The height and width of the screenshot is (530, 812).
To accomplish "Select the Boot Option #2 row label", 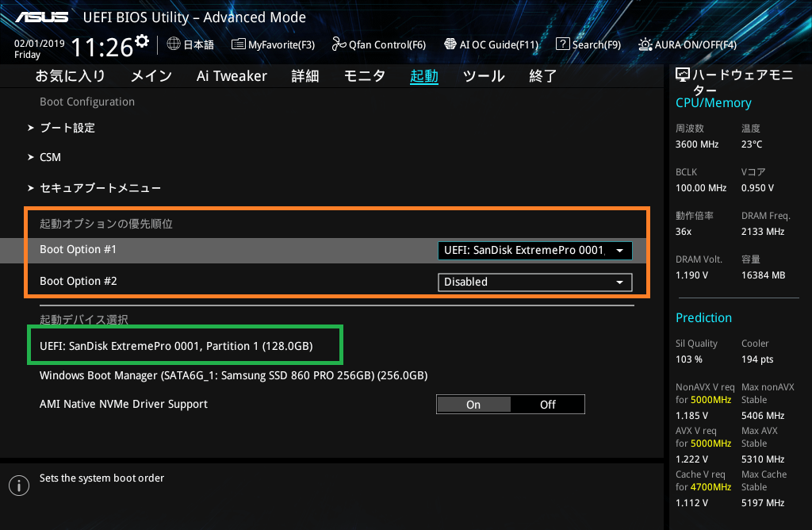I will click(79, 282).
